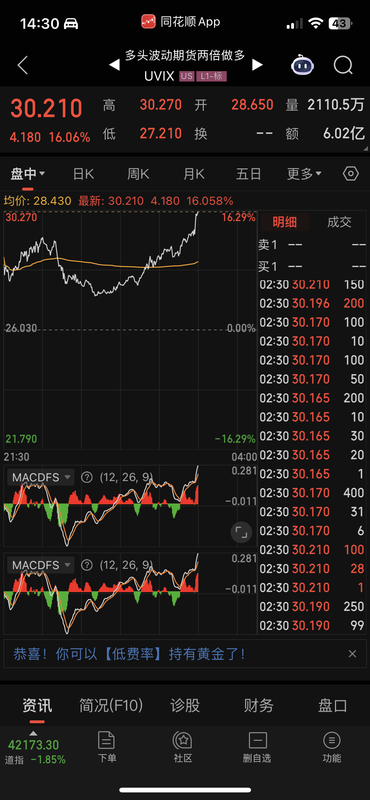The width and height of the screenshot is (370, 800).
Task: Tap the 买1 bid row
Action: click(312, 266)
